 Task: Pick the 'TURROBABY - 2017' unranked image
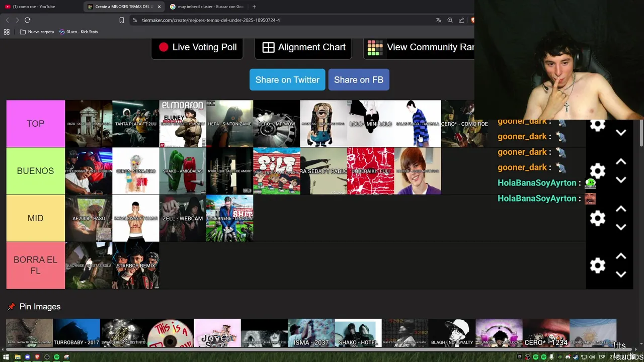(x=76, y=333)
